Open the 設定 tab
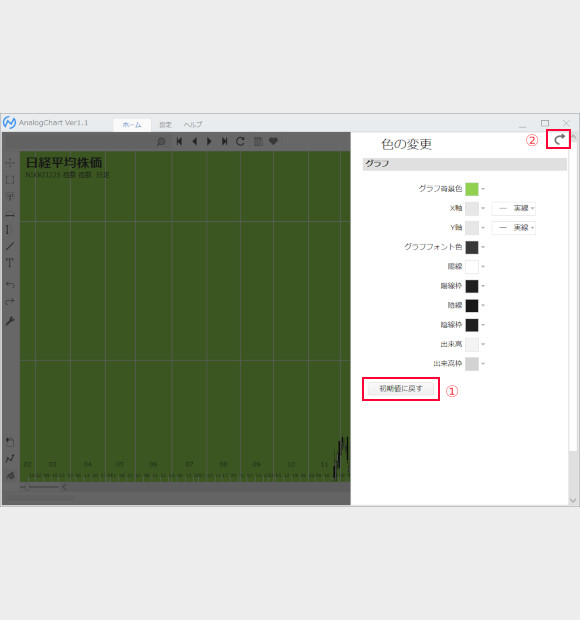 [x=165, y=125]
